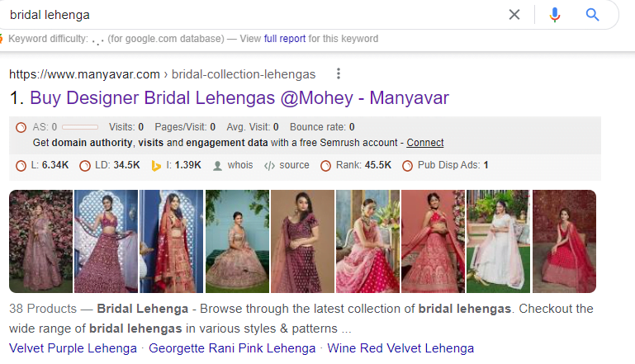View page source code icon
635x364 pixels.
(269, 166)
